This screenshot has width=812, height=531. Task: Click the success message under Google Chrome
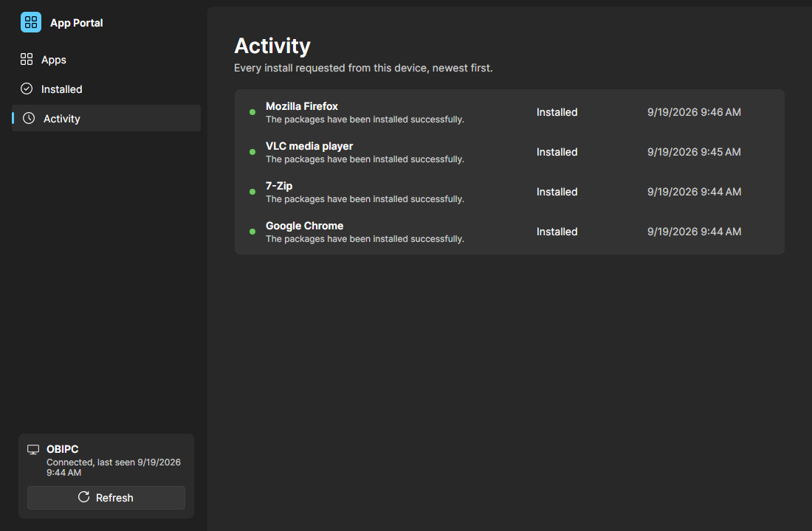tap(365, 239)
